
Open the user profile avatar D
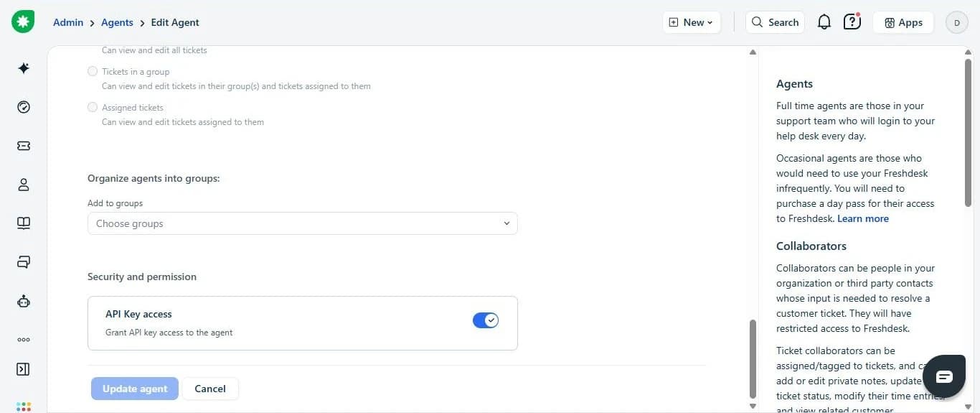coord(956,22)
